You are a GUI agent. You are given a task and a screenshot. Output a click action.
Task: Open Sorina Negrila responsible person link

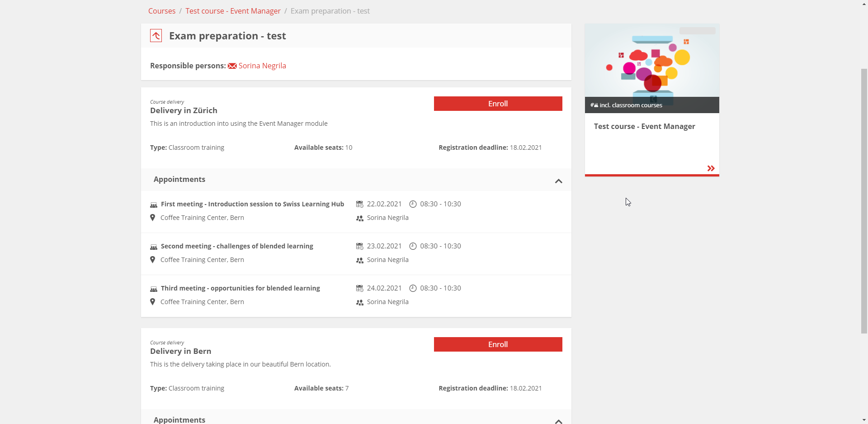click(x=262, y=66)
